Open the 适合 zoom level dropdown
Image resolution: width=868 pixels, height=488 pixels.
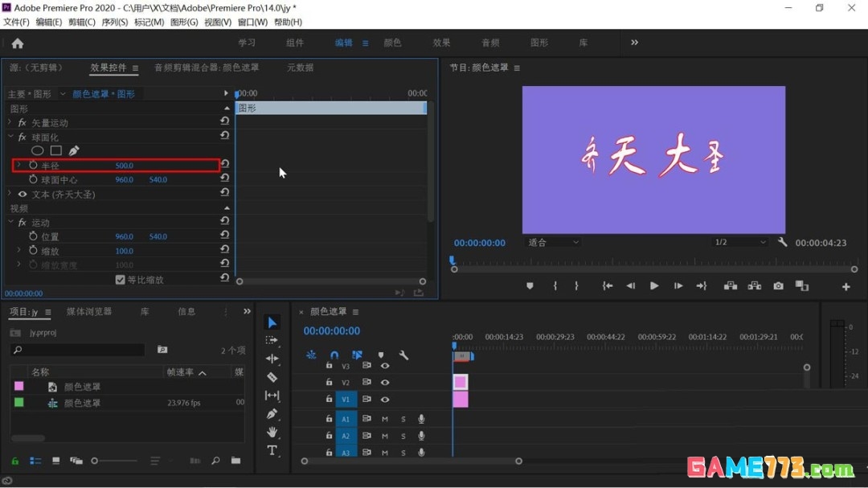555,242
